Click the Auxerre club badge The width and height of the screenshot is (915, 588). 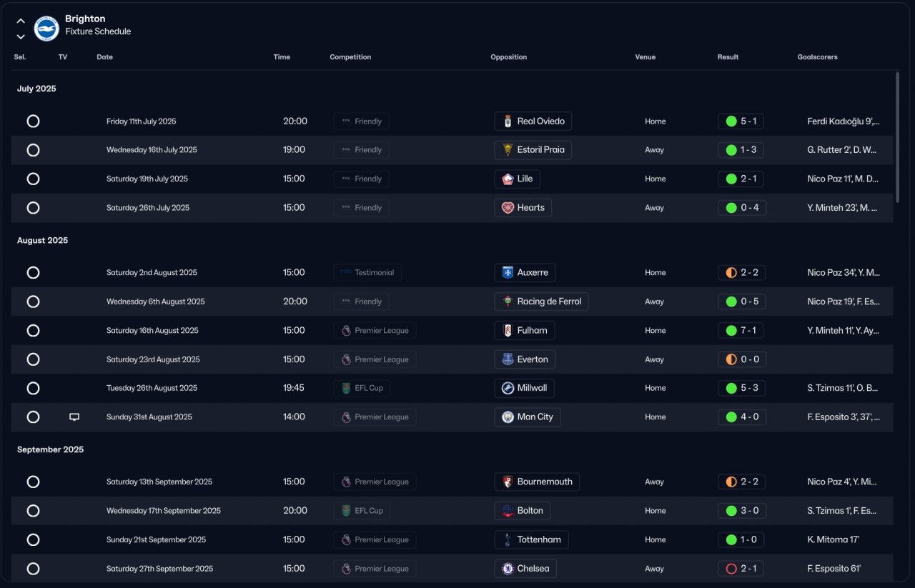click(508, 273)
